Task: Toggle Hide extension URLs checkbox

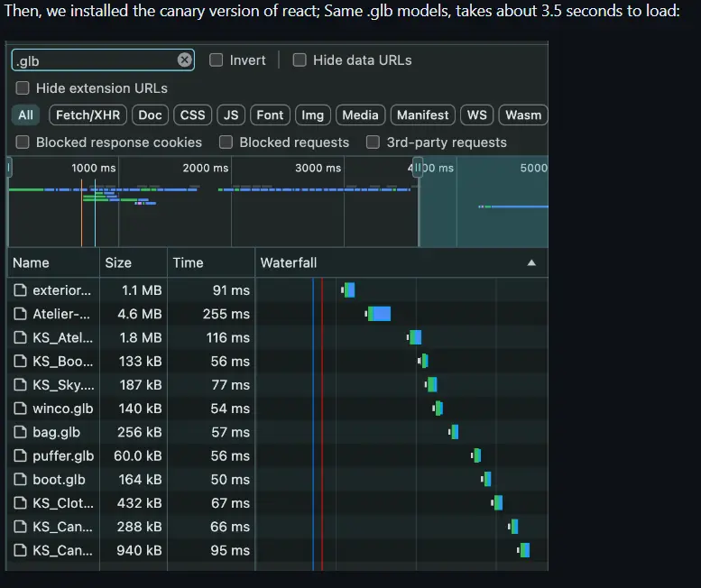Action: pyautogui.click(x=23, y=88)
